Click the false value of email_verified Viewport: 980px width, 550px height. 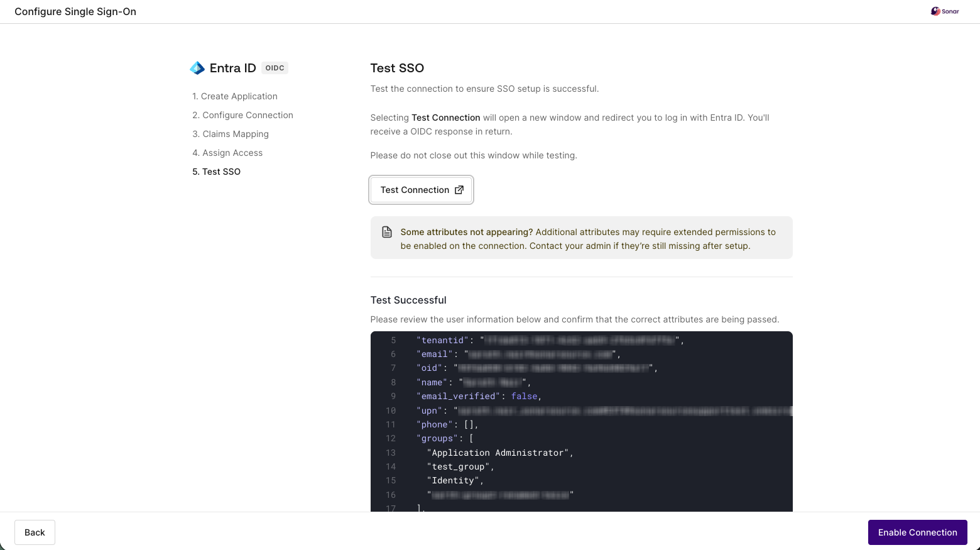point(525,396)
